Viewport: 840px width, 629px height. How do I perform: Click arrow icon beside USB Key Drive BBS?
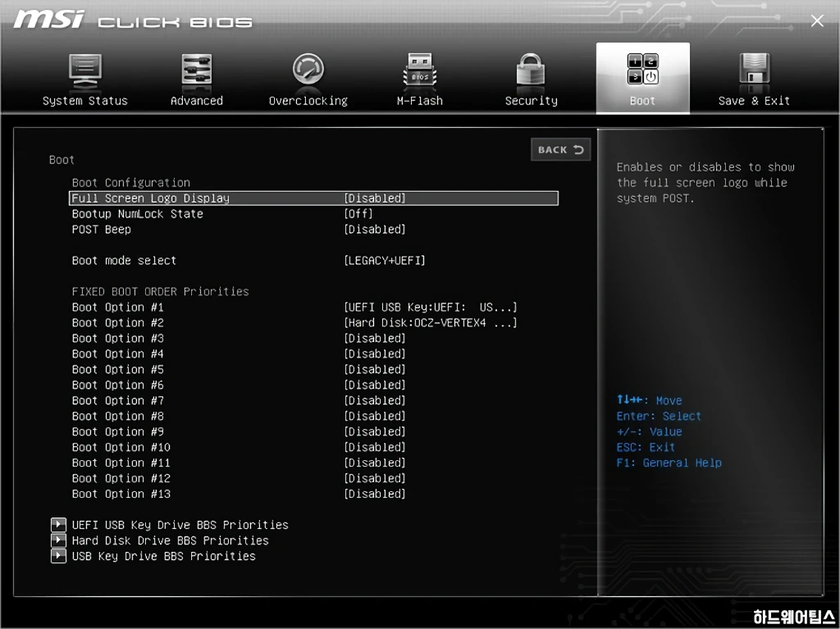click(58, 555)
